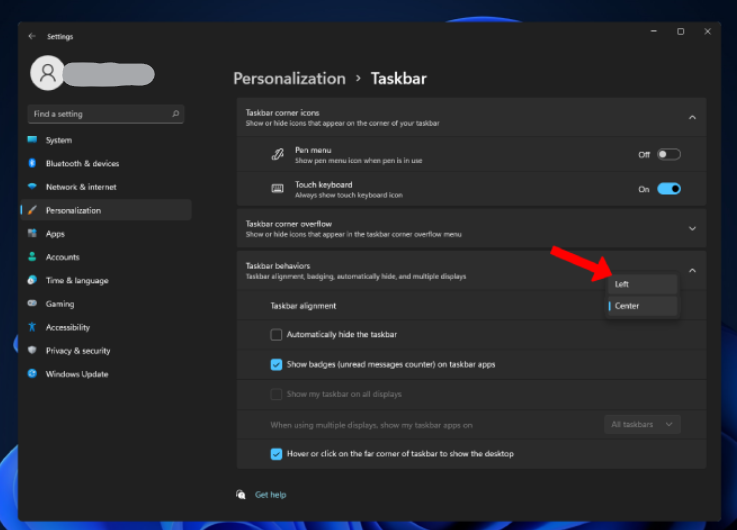Check Automatically hide the taskbar

(x=276, y=335)
